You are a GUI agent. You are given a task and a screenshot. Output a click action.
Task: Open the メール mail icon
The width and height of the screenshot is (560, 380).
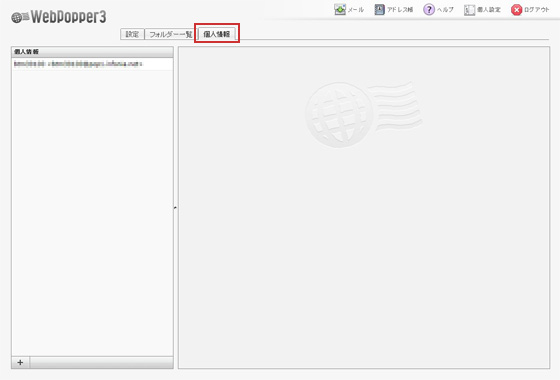pos(340,10)
